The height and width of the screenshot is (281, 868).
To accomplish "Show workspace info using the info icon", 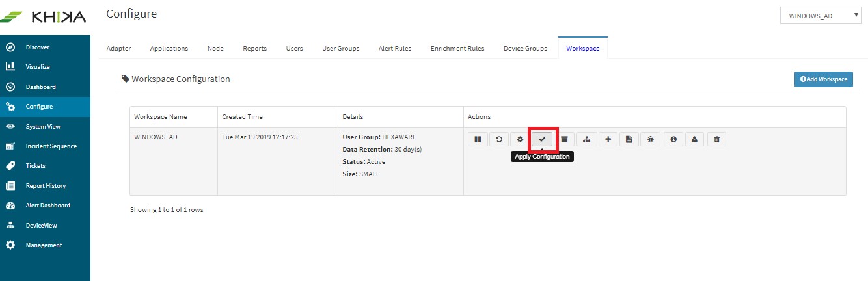I will point(673,139).
